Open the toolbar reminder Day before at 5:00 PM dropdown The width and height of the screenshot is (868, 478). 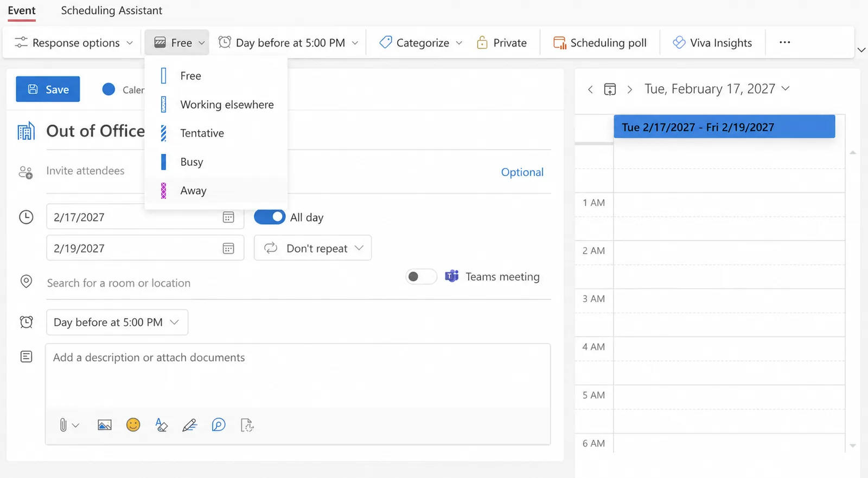288,43
